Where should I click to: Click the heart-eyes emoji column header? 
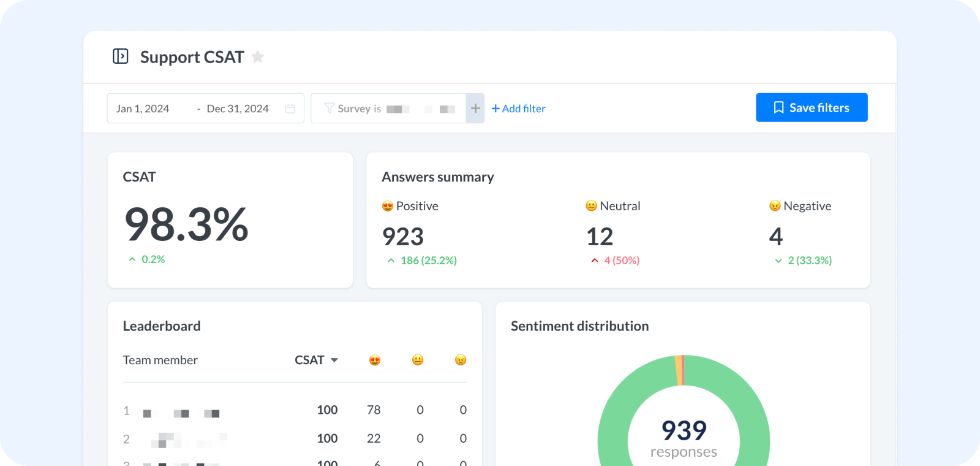[x=375, y=360]
